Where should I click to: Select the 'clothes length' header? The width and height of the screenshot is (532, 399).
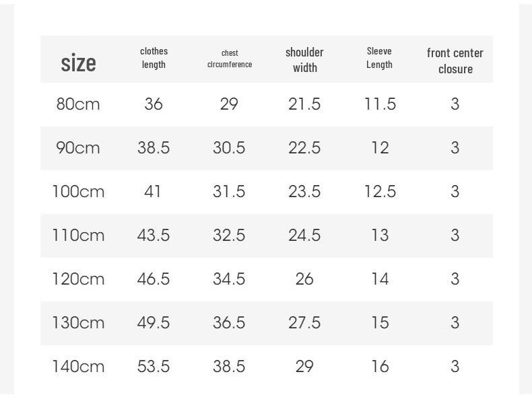(x=154, y=58)
